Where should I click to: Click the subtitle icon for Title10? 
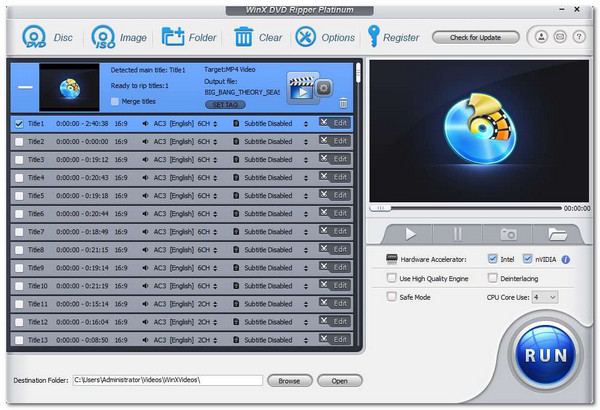tap(236, 286)
